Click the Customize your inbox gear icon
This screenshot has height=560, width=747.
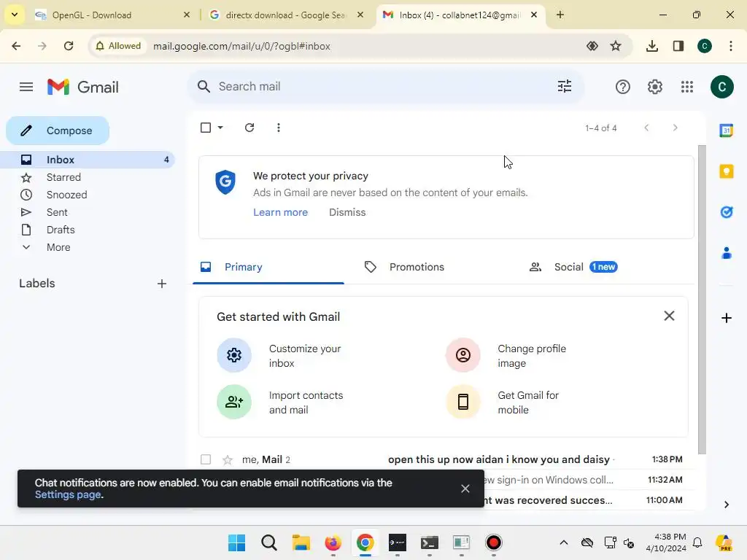point(234,355)
